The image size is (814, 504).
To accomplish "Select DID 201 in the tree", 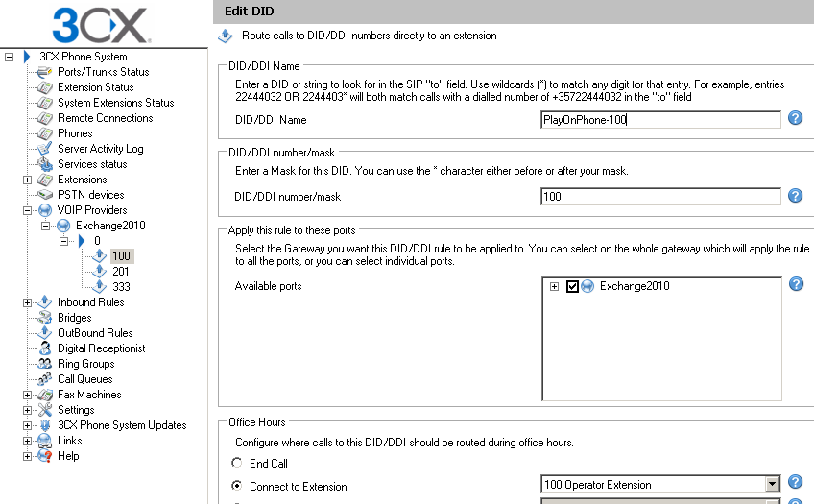I will click(120, 272).
